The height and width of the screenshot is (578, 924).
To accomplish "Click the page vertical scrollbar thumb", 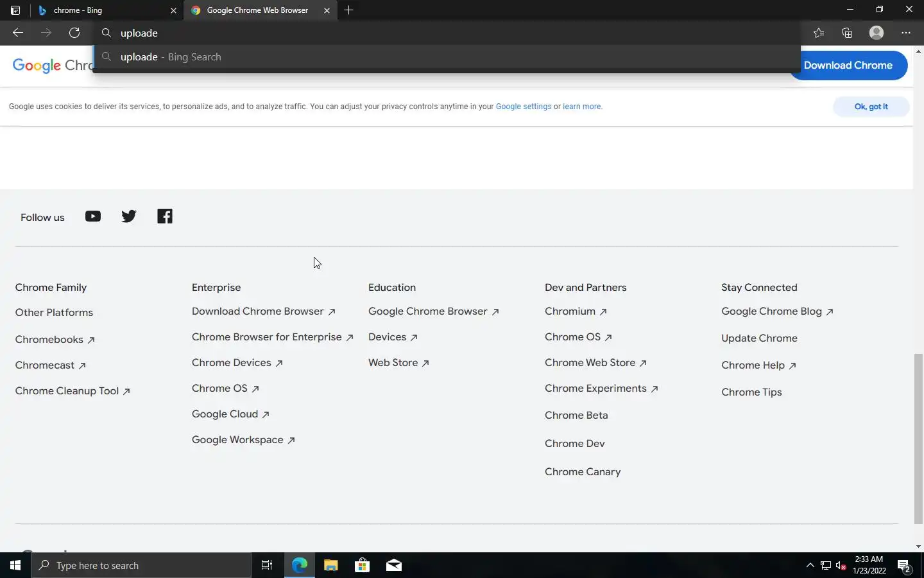I will coord(918,439).
